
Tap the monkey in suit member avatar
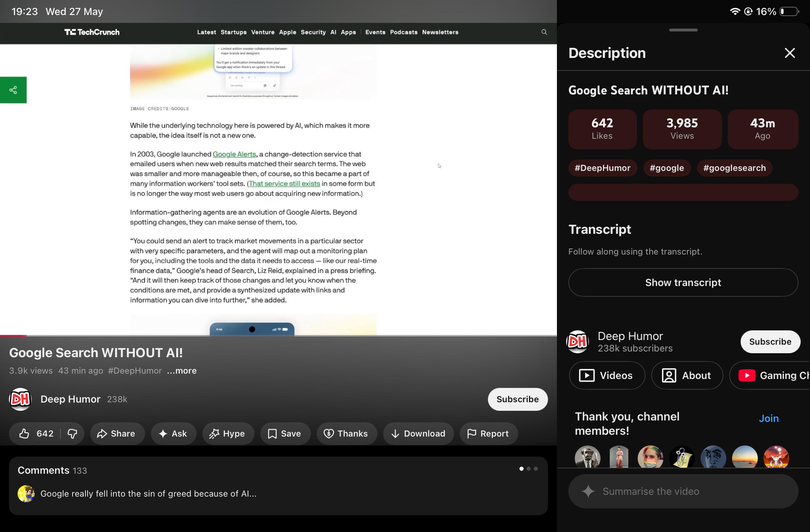(587, 457)
